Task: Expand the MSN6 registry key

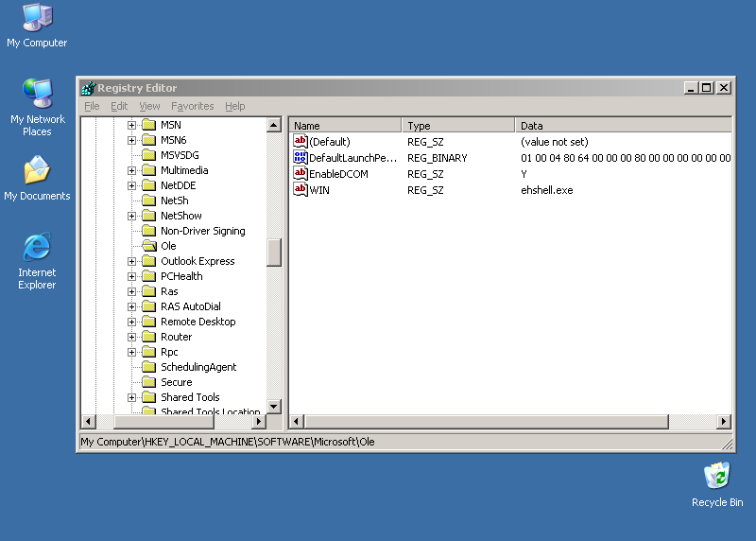Action: (x=131, y=140)
